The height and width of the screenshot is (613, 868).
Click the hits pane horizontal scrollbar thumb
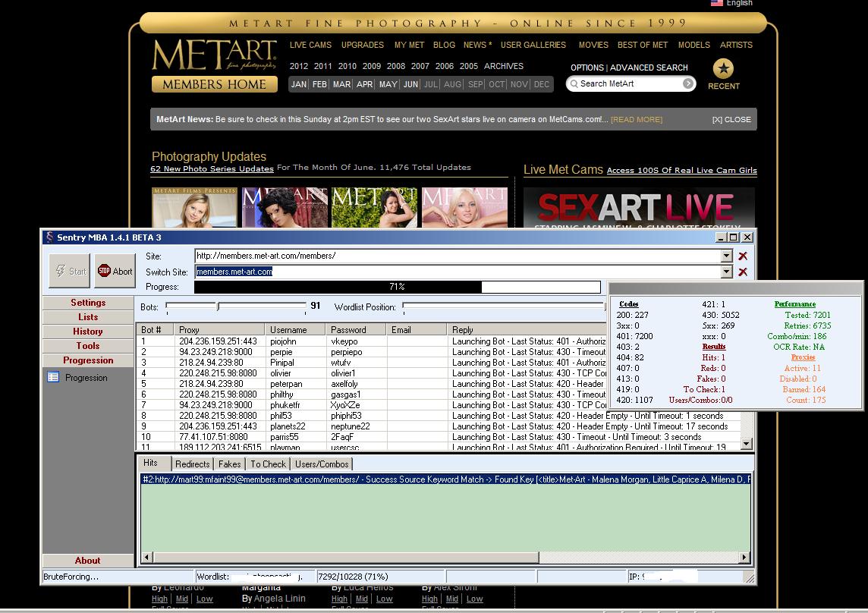tap(345, 557)
